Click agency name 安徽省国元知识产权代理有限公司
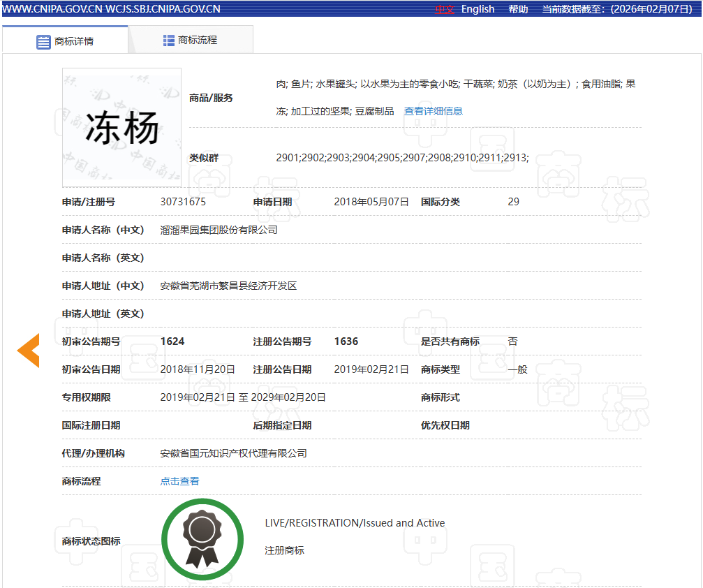Image resolution: width=703 pixels, height=588 pixels. [x=233, y=453]
